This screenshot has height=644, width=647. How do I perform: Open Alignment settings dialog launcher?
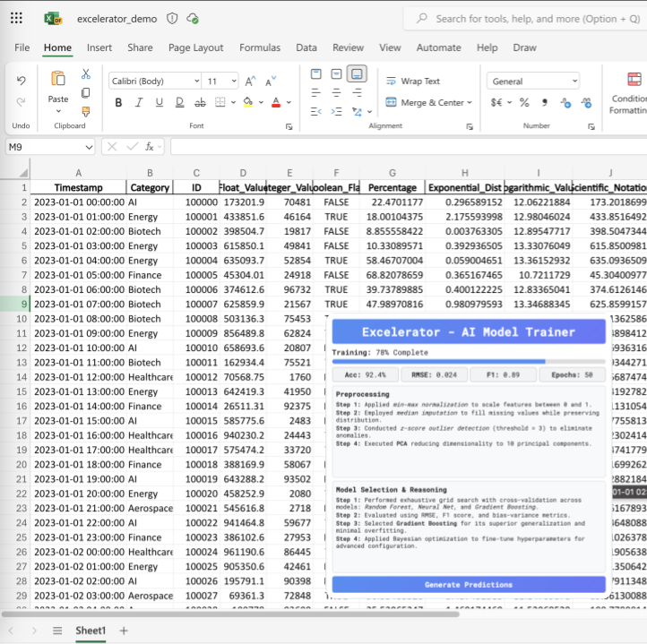(470, 126)
